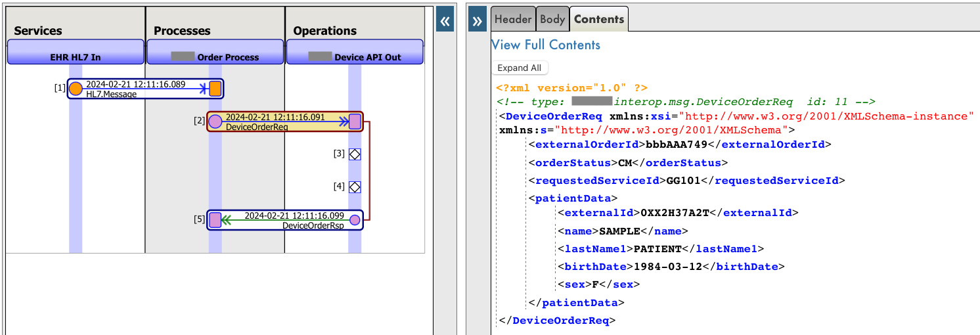Switch to the Header tab
The width and height of the screenshot is (980, 335).
[513, 19]
